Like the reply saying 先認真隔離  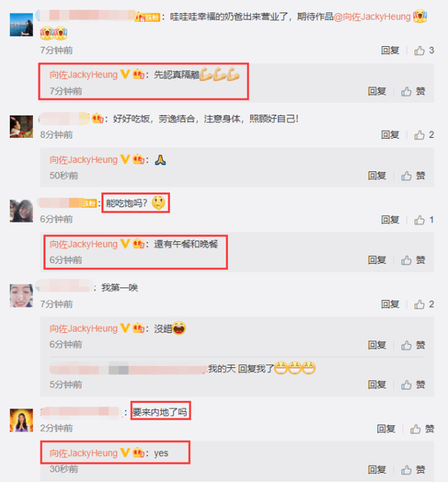413,91
